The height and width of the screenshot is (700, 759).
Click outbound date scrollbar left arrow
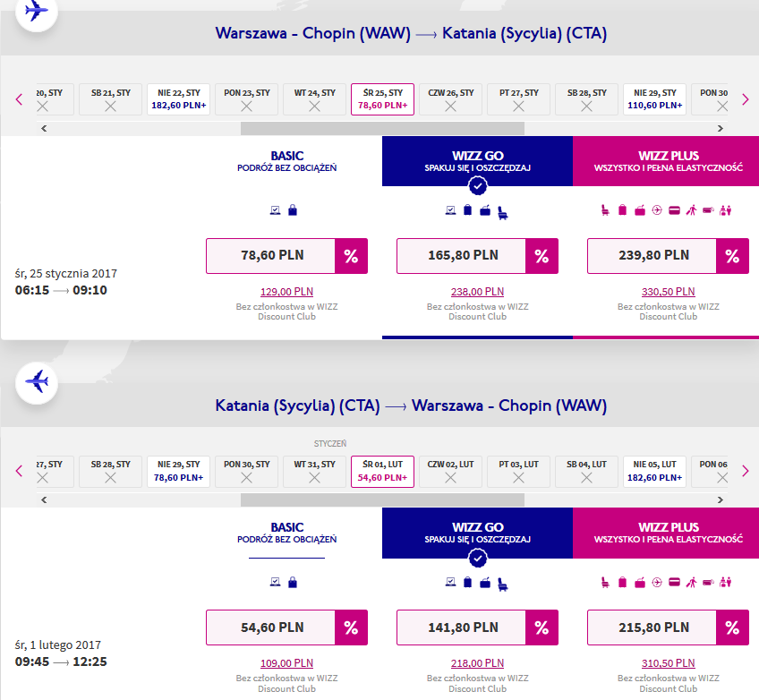pyautogui.click(x=44, y=128)
